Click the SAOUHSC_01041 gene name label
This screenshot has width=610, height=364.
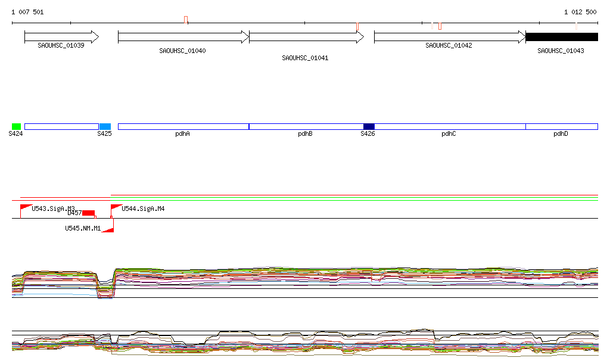tap(305, 58)
